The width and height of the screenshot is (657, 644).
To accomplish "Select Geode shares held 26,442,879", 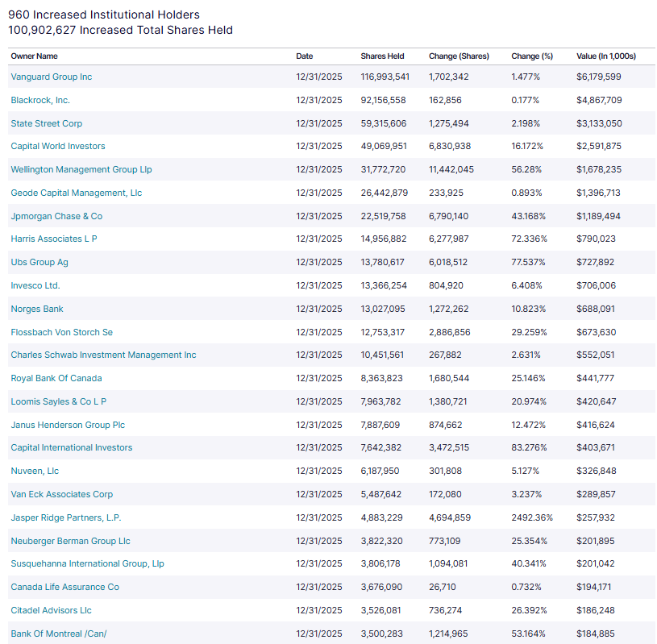I will click(384, 193).
